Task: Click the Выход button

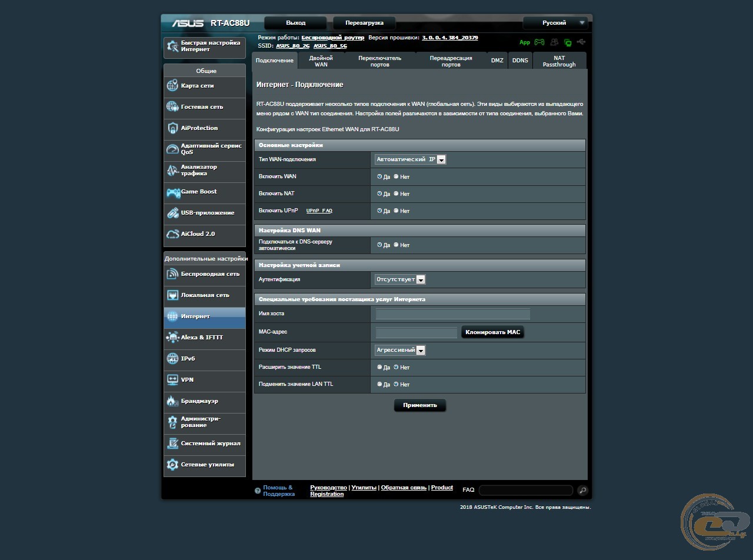Action: point(295,23)
